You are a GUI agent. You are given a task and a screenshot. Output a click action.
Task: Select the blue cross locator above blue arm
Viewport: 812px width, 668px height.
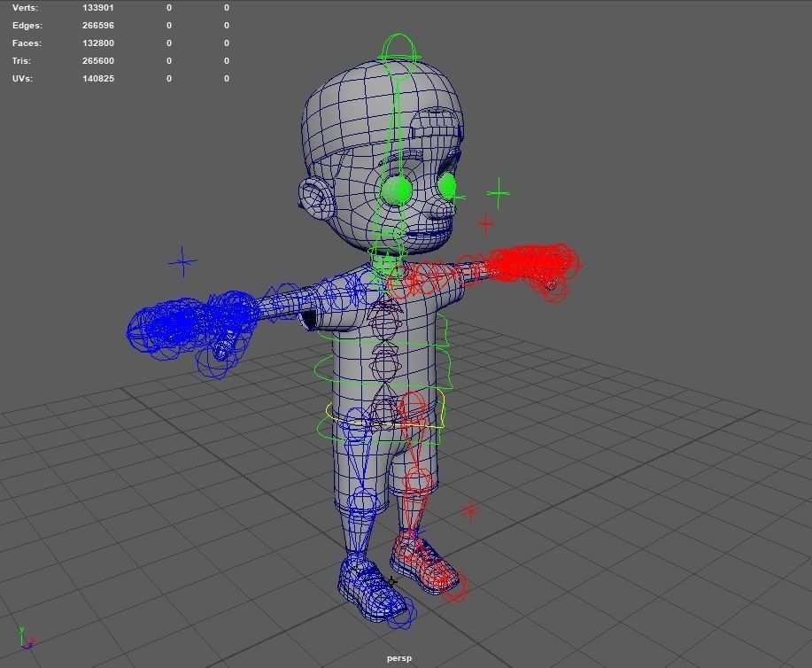coord(182,261)
